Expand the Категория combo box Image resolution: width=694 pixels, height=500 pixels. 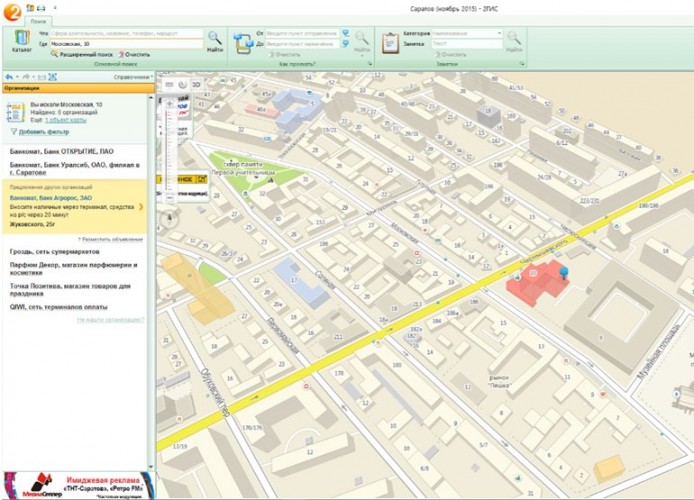click(500, 33)
